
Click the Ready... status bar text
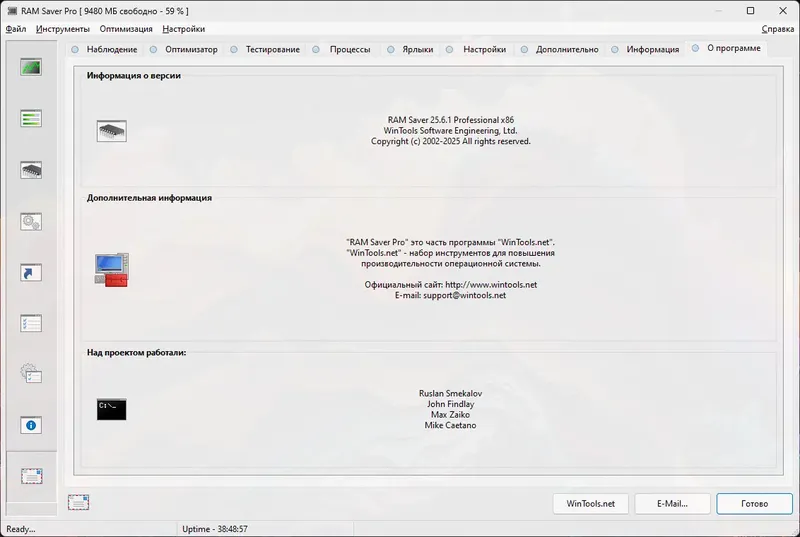[20, 529]
